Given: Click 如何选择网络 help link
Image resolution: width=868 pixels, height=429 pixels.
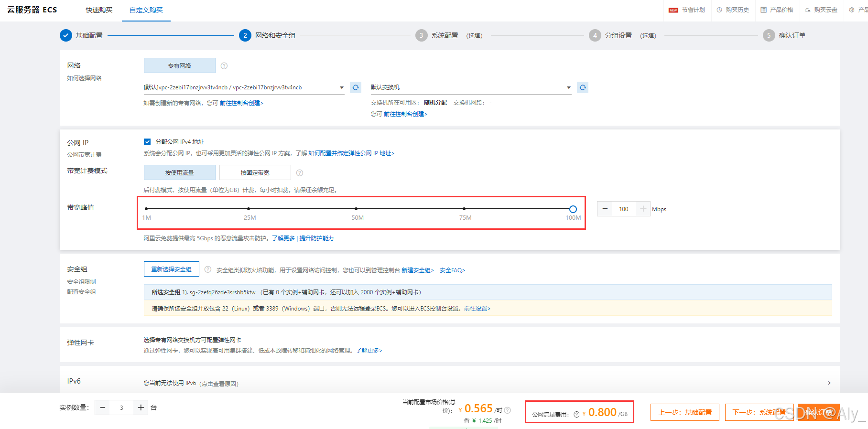Looking at the screenshot, I should coord(84,78).
